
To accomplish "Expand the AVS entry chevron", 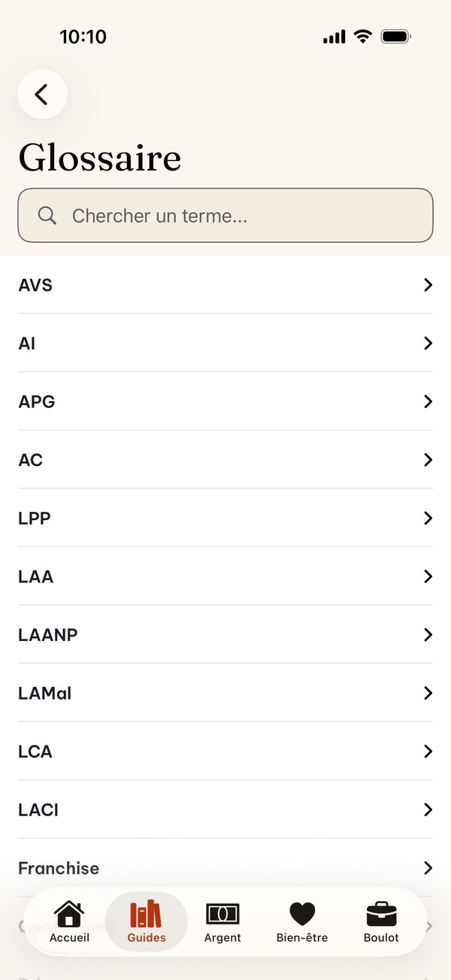I will pos(428,285).
